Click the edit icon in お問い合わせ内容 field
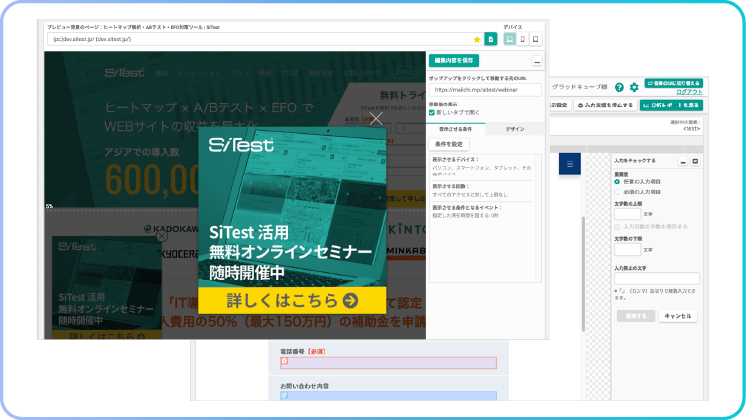Screen dimensions: 746x420 click(x=285, y=395)
